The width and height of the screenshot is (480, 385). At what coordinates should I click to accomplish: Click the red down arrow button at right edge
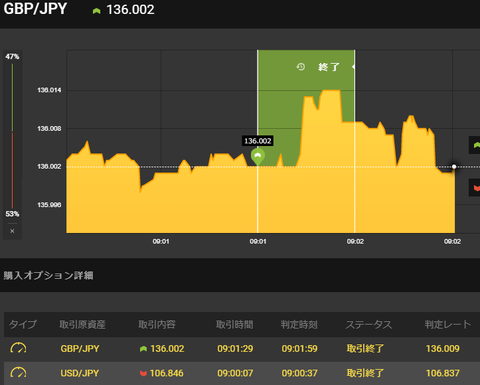tap(475, 188)
